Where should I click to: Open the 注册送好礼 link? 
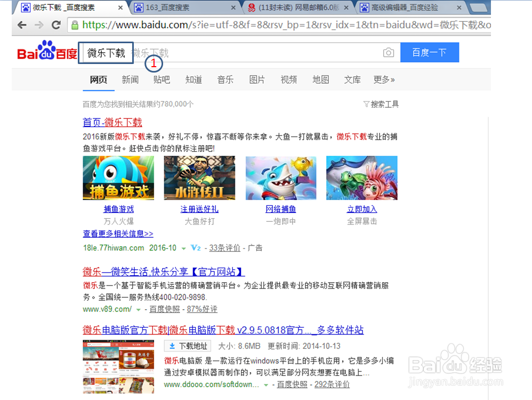[199, 209]
